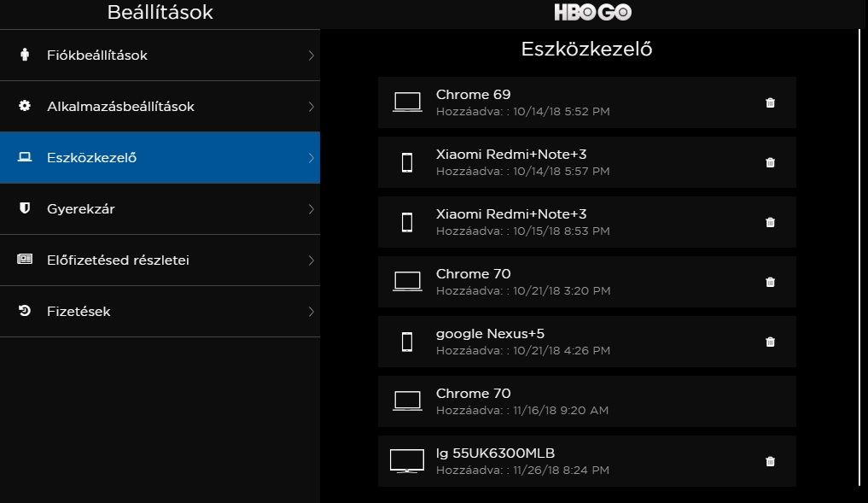Image resolution: width=868 pixels, height=503 pixels.
Task: Remove Xiaomi Redmi+Note+3 added 10/15/18 8:53 PM
Action: tap(770, 222)
